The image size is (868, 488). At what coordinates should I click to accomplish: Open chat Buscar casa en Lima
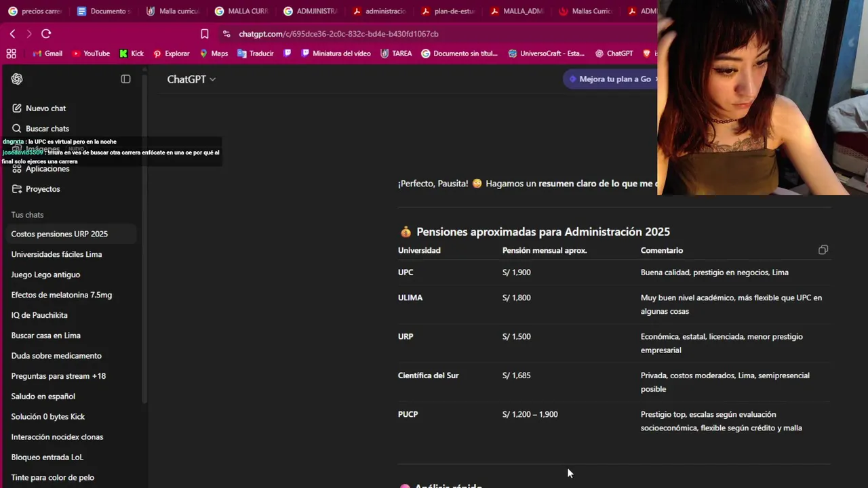click(x=45, y=335)
